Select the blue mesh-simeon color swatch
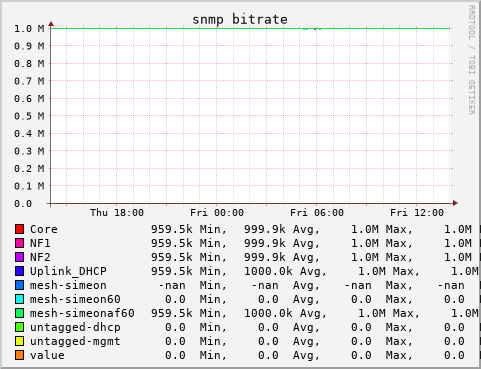 19,285
